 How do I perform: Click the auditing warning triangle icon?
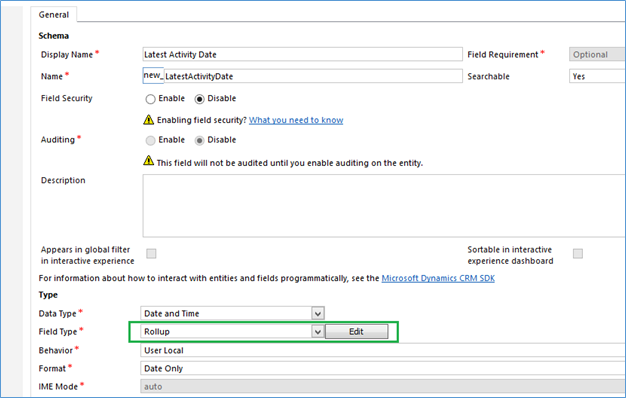149,160
